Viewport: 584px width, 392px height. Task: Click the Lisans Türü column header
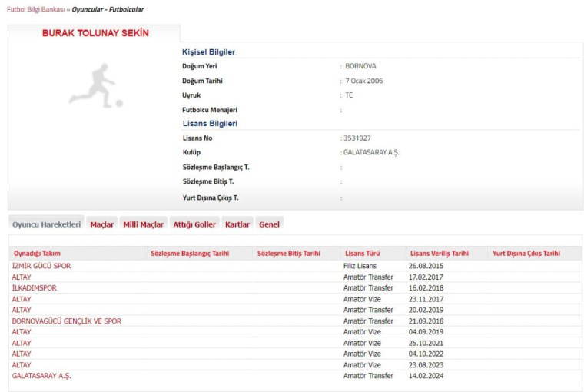coord(361,253)
